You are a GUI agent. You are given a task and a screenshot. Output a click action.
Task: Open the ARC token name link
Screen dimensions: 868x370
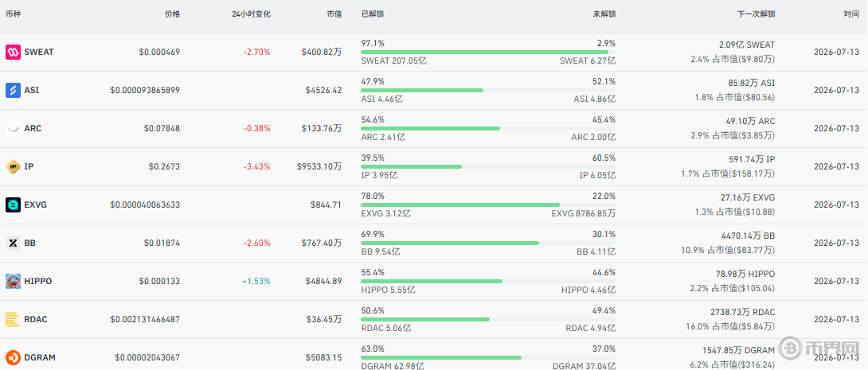[x=33, y=128]
